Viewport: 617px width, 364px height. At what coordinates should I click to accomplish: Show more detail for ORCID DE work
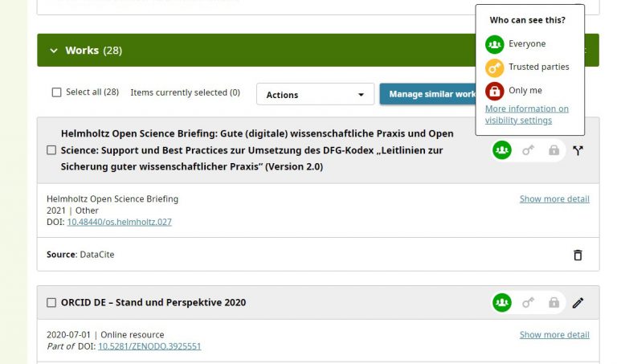click(554, 334)
